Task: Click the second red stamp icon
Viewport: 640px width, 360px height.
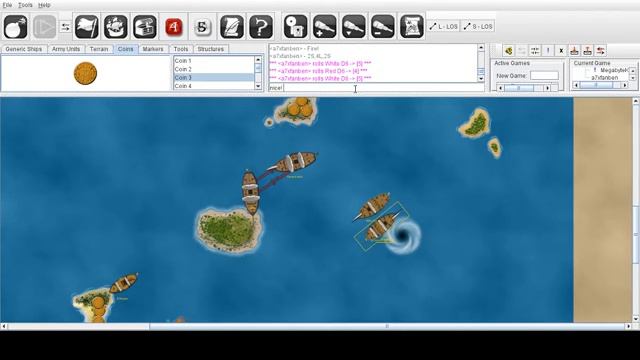Action: [x=587, y=51]
